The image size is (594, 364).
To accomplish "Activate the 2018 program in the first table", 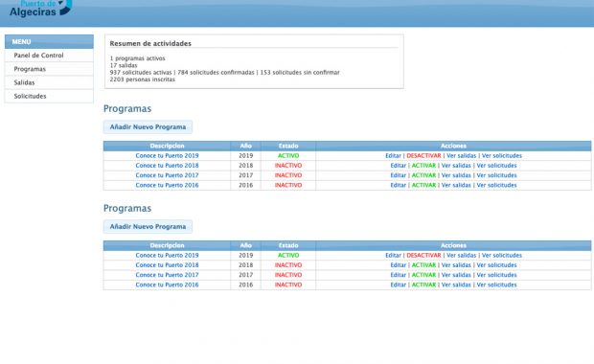I will coord(423,166).
